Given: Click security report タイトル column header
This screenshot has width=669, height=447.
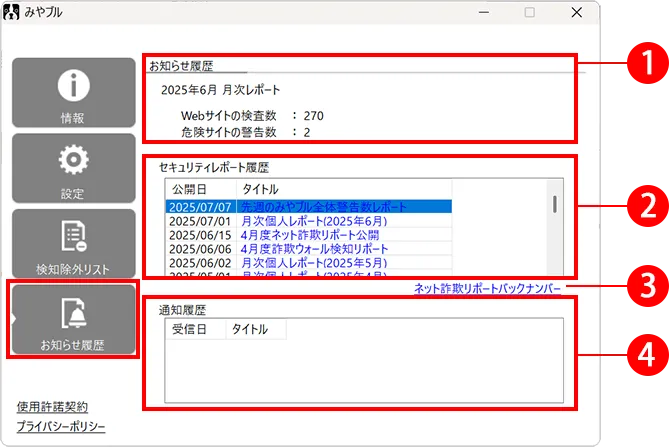Looking at the screenshot, I should click(344, 189).
